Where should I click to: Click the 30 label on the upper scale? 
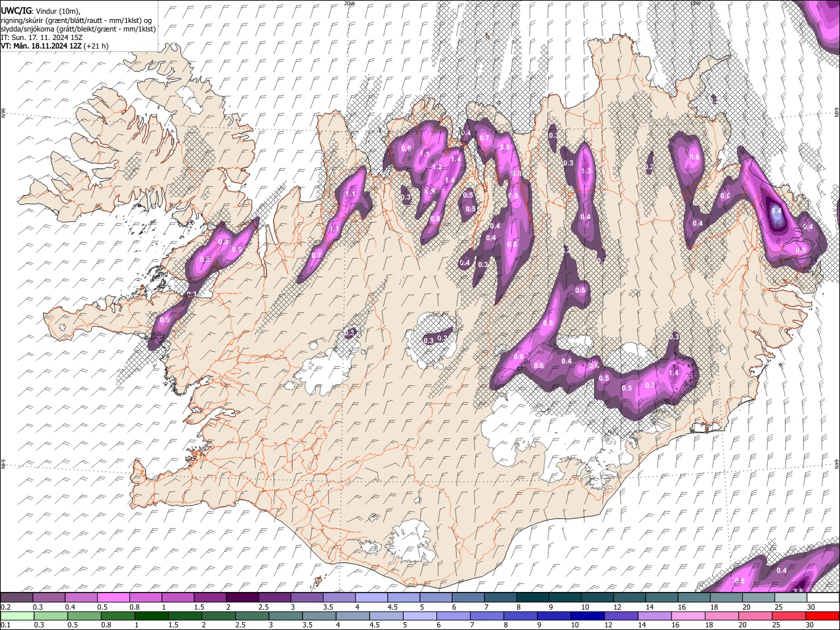coord(810,607)
